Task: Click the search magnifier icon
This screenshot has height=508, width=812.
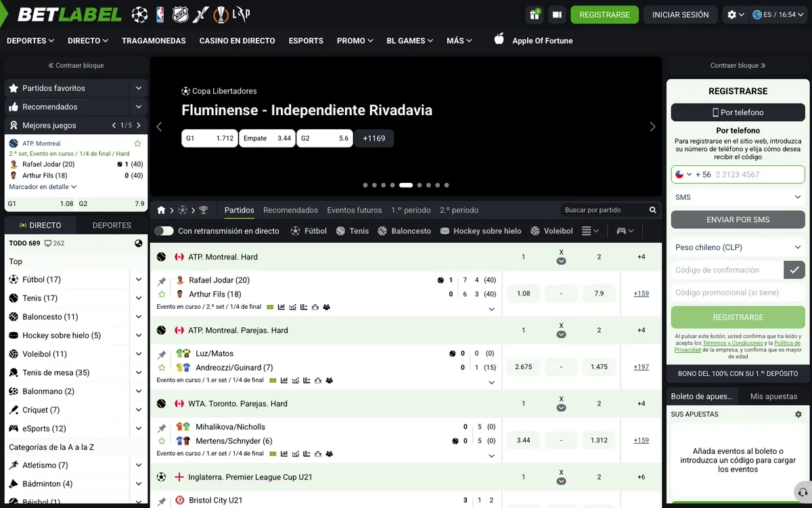Action: click(x=653, y=210)
